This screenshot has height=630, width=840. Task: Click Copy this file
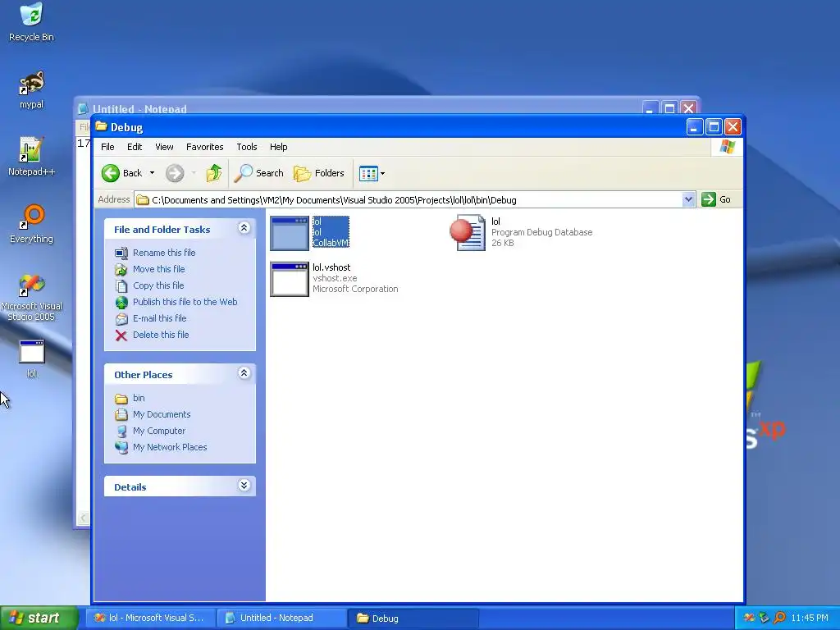point(158,285)
